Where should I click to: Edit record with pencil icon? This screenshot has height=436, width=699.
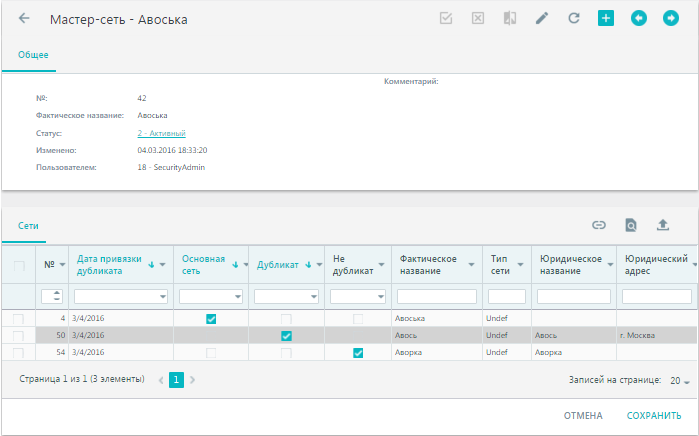click(x=542, y=18)
